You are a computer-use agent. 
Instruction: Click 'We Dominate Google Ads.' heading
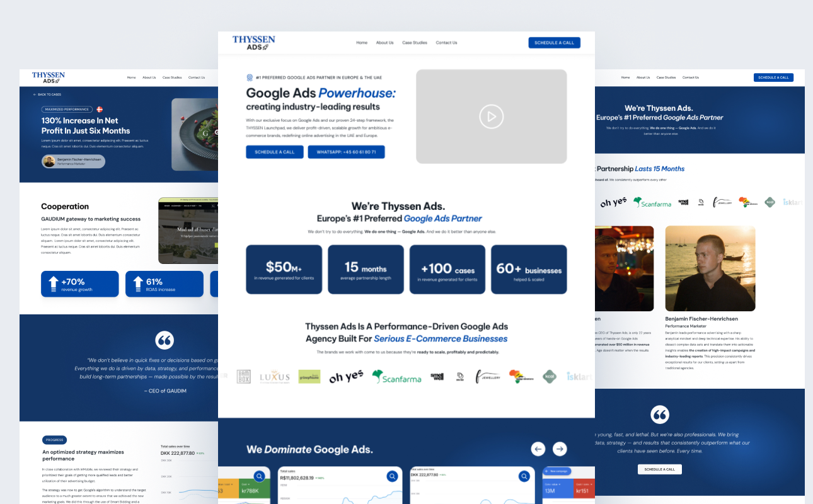pyautogui.click(x=309, y=449)
